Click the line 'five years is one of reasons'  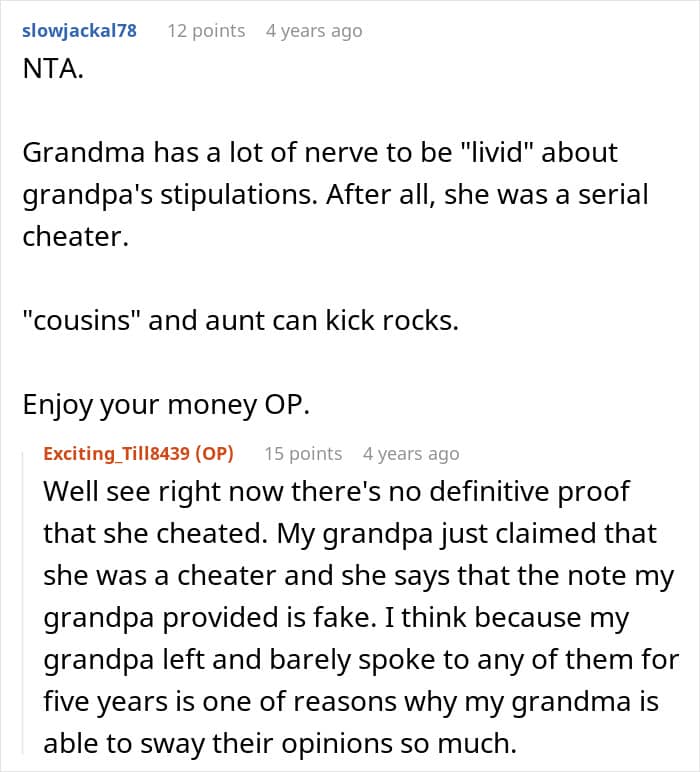pos(351,702)
